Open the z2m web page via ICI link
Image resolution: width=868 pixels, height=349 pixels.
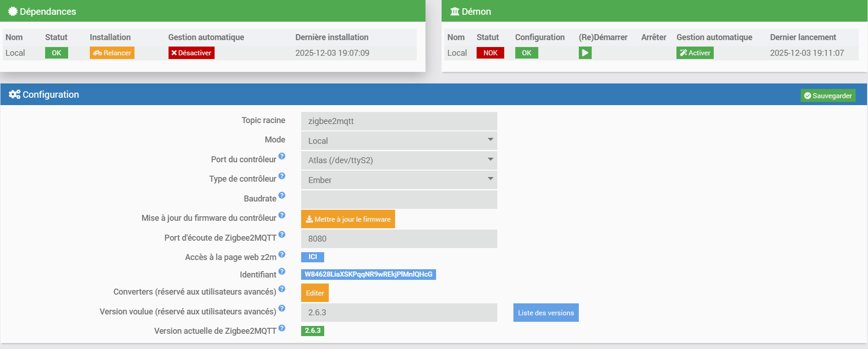click(313, 257)
